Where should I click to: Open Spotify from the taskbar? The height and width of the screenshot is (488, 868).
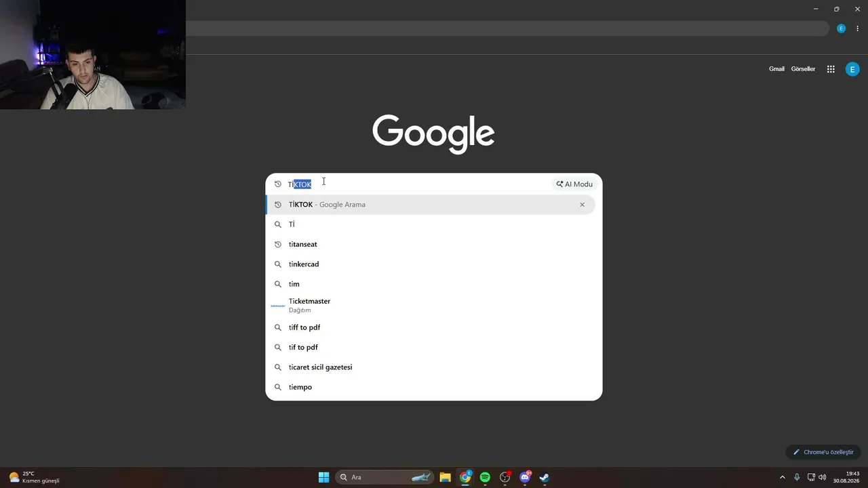[x=485, y=477]
